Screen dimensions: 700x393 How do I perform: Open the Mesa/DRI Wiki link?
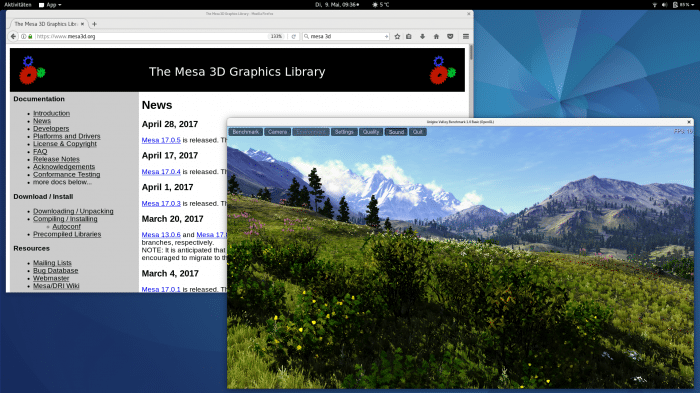(x=56, y=286)
